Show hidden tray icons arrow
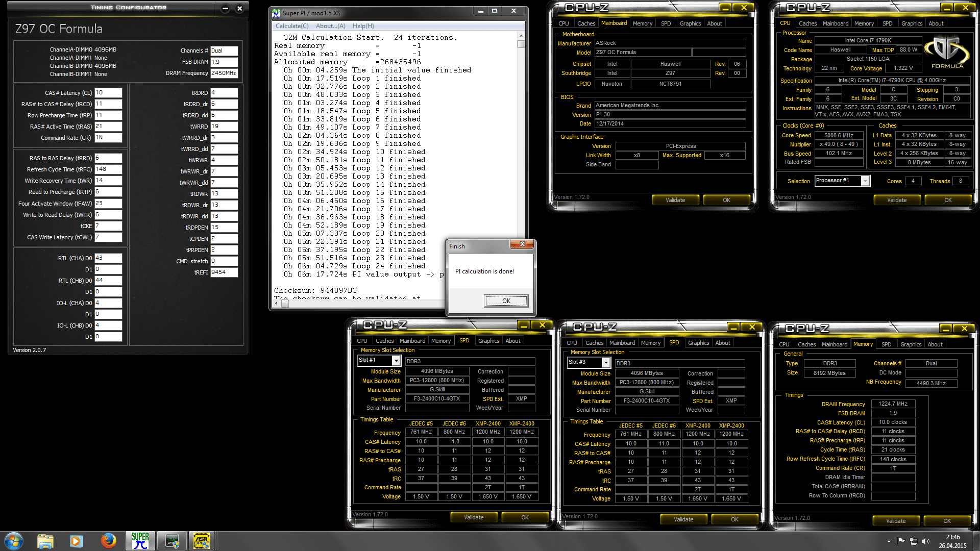The image size is (980, 551). point(889,541)
